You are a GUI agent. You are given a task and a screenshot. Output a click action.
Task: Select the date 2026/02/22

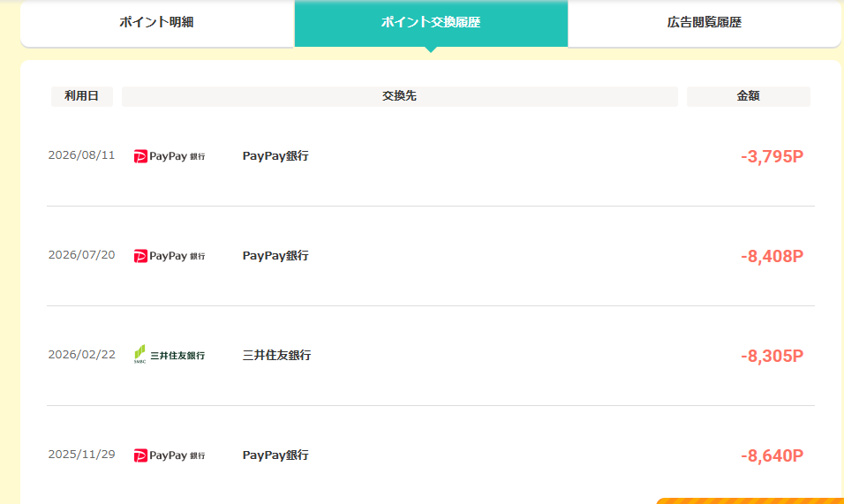tap(82, 355)
